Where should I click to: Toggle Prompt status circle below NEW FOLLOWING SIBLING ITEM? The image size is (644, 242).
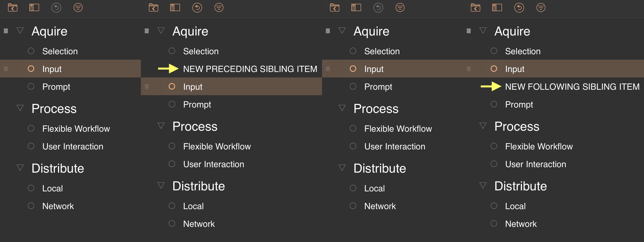494,104
